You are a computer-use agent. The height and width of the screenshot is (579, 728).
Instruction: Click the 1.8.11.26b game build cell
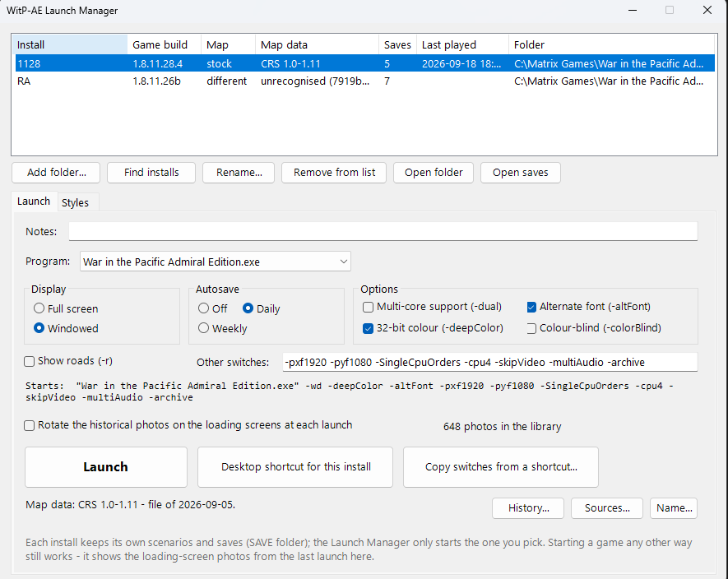(x=156, y=81)
